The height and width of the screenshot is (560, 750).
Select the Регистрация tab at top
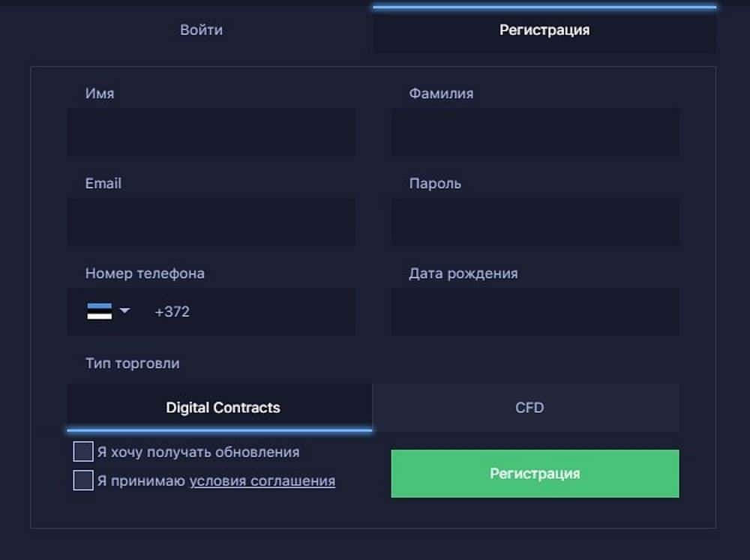[544, 31]
